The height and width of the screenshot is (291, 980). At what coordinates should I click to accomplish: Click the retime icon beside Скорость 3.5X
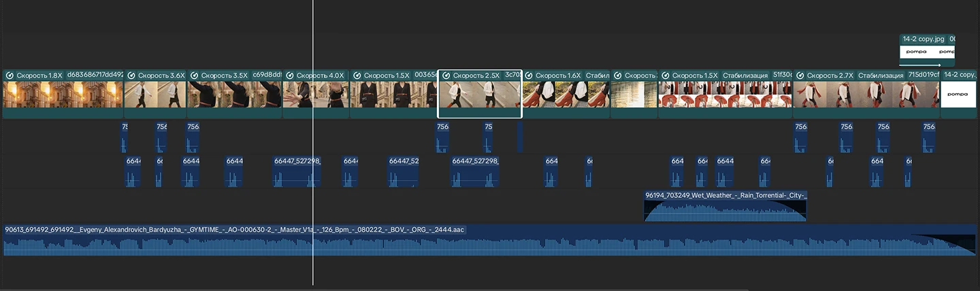[195, 75]
